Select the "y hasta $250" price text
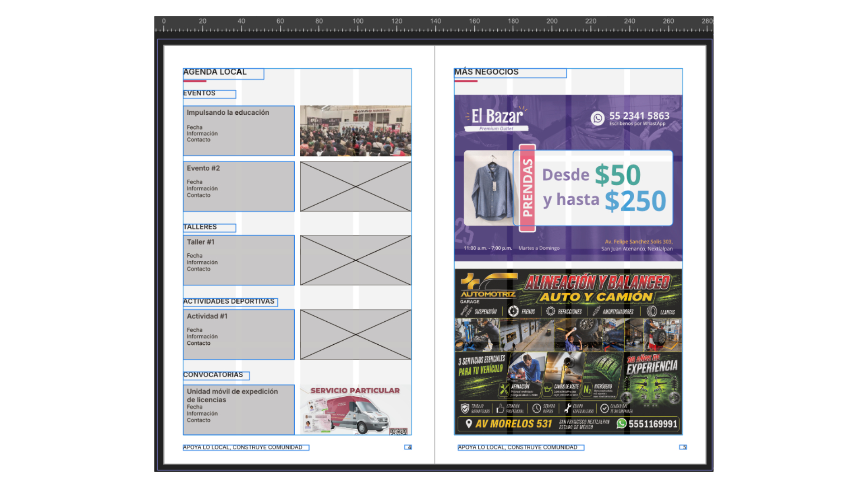 coord(604,201)
